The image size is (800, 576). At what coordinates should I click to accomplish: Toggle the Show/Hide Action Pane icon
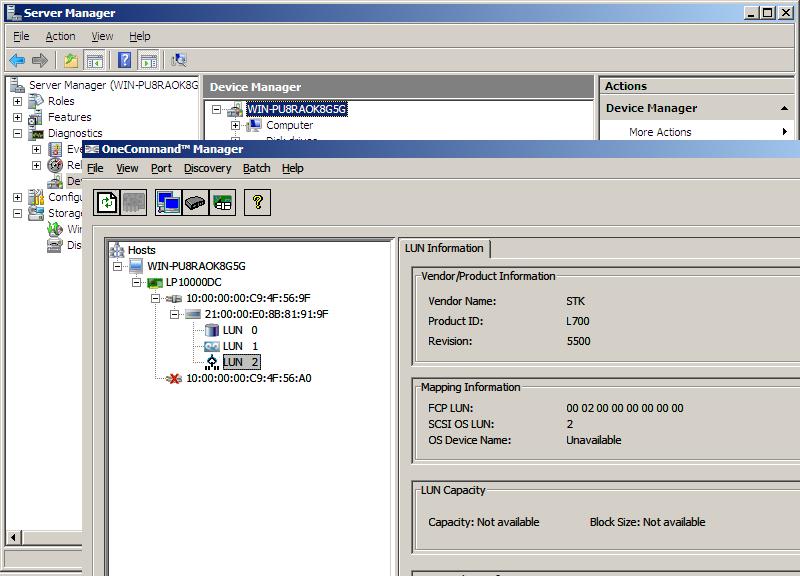pos(149,60)
